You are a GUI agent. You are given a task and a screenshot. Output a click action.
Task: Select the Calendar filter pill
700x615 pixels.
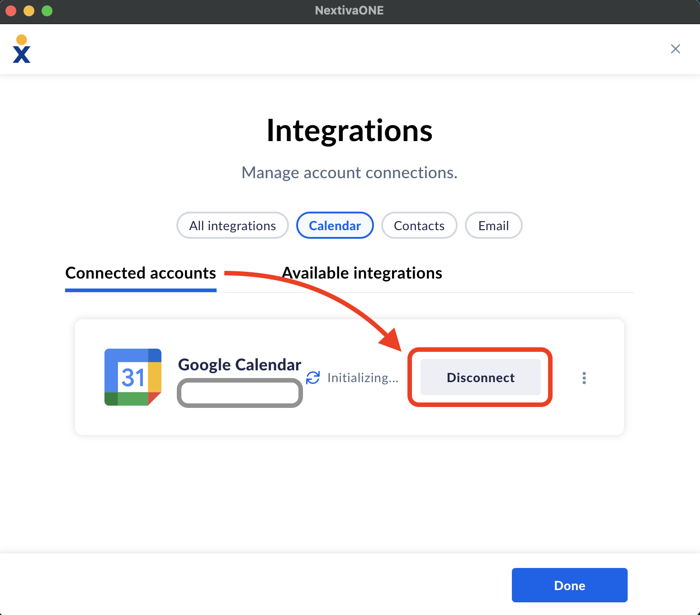335,225
